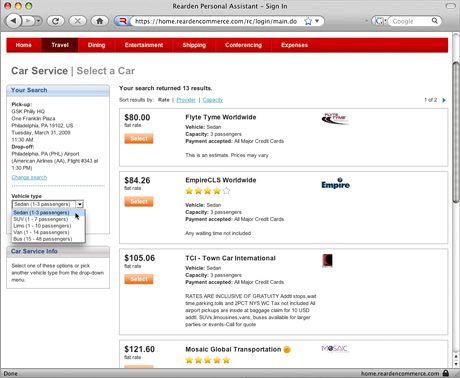Open the address bar history dropdown

(317, 21)
